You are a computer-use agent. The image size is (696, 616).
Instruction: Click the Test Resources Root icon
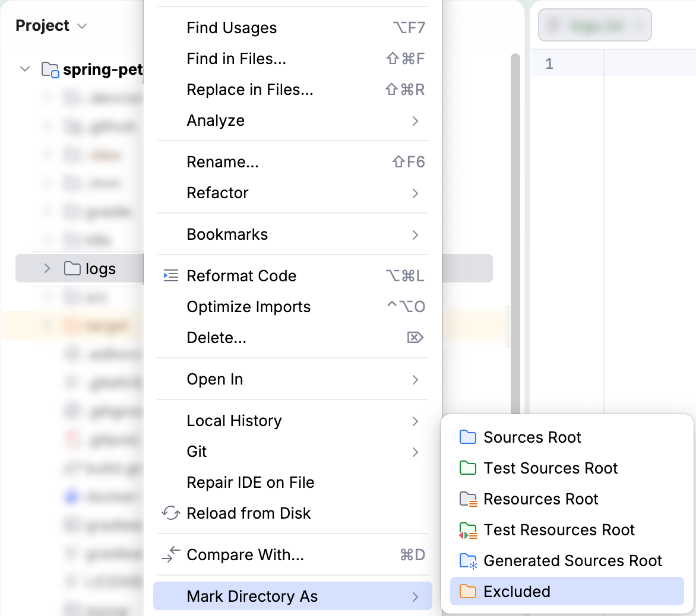click(467, 529)
